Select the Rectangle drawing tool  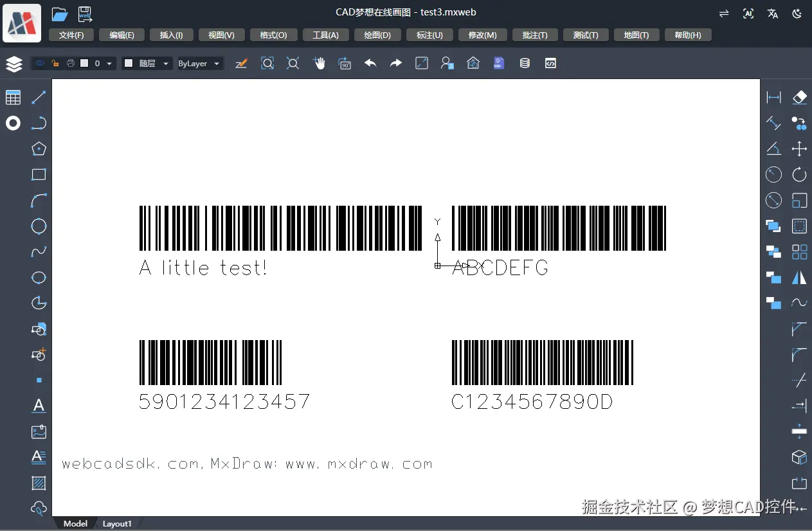39,175
